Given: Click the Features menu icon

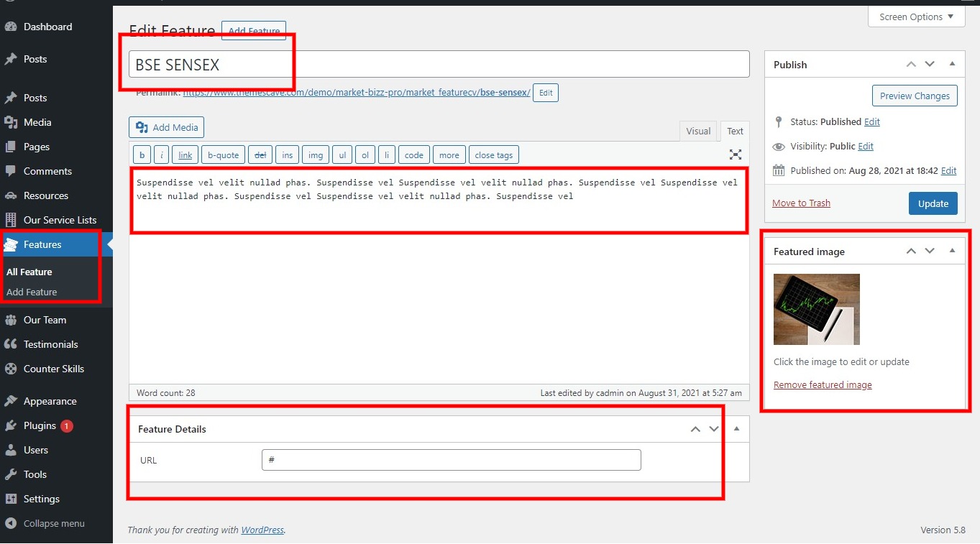Looking at the screenshot, I should (11, 244).
